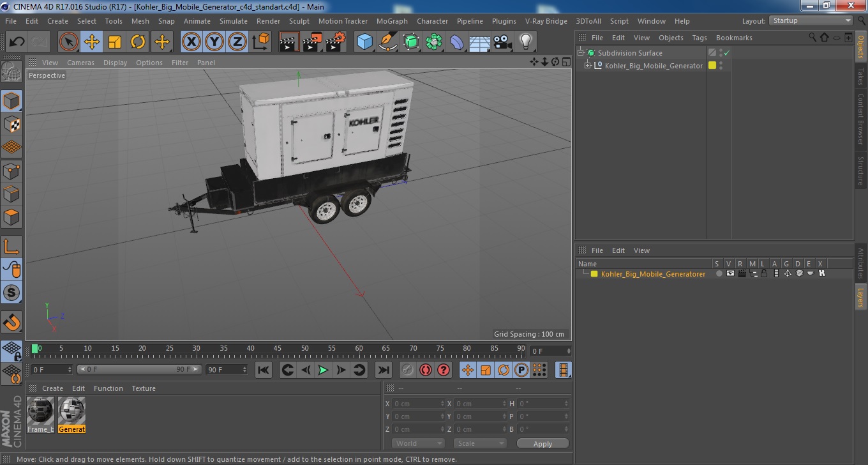Enable Axis mode
This screenshot has height=465, width=868.
click(11, 246)
